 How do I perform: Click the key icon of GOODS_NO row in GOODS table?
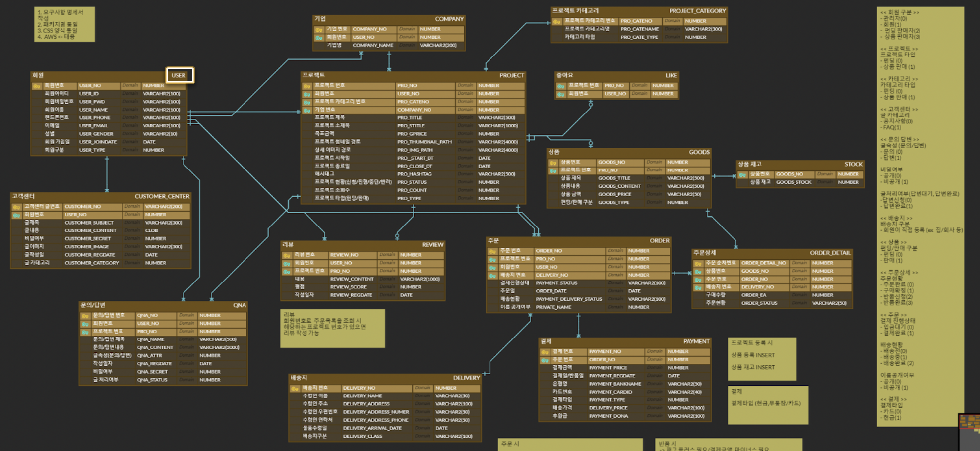tap(553, 163)
